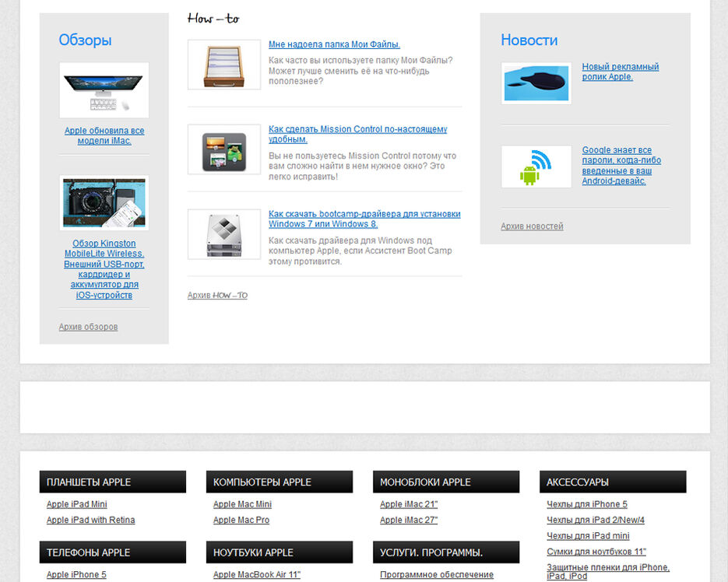This screenshot has height=582, width=728.
Task: Open Apple iPad Mini category link
Action: (x=77, y=505)
